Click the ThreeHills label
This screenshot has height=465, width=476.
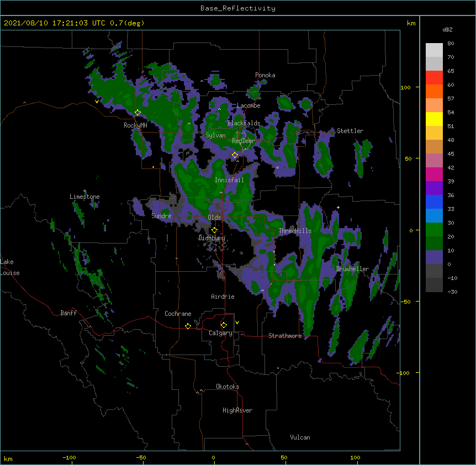coord(295,231)
